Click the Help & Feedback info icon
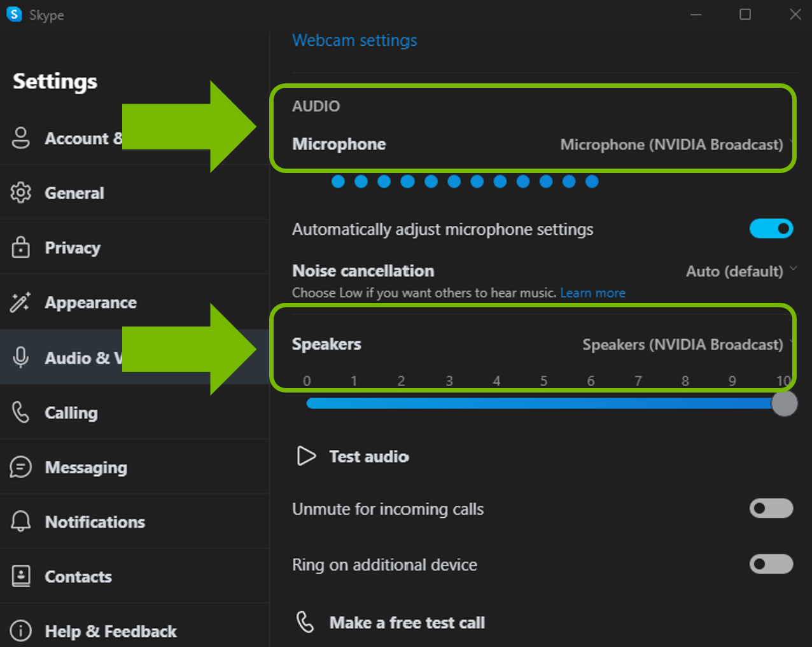Viewport: 812px width, 647px height. tap(20, 631)
